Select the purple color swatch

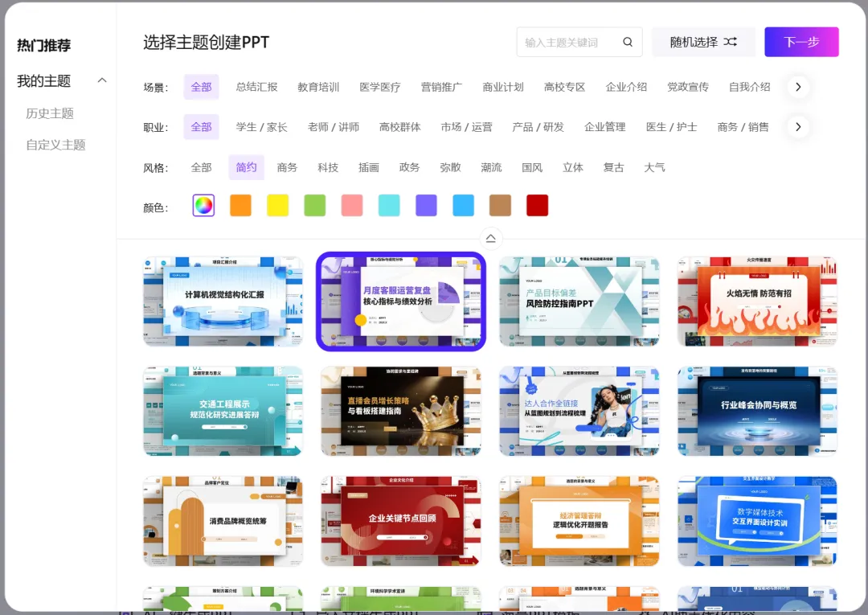[x=426, y=205]
